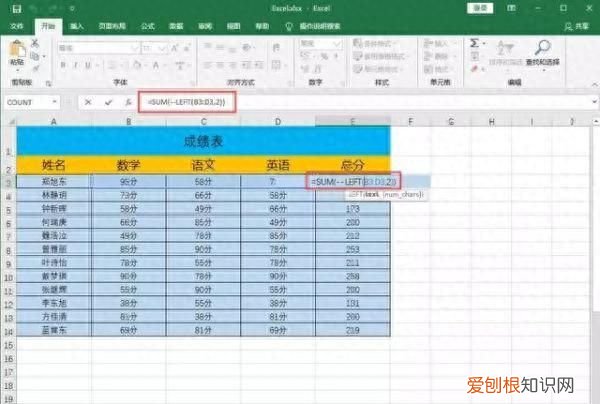Open the font name dropdown
600x404 pixels.
coord(135,48)
